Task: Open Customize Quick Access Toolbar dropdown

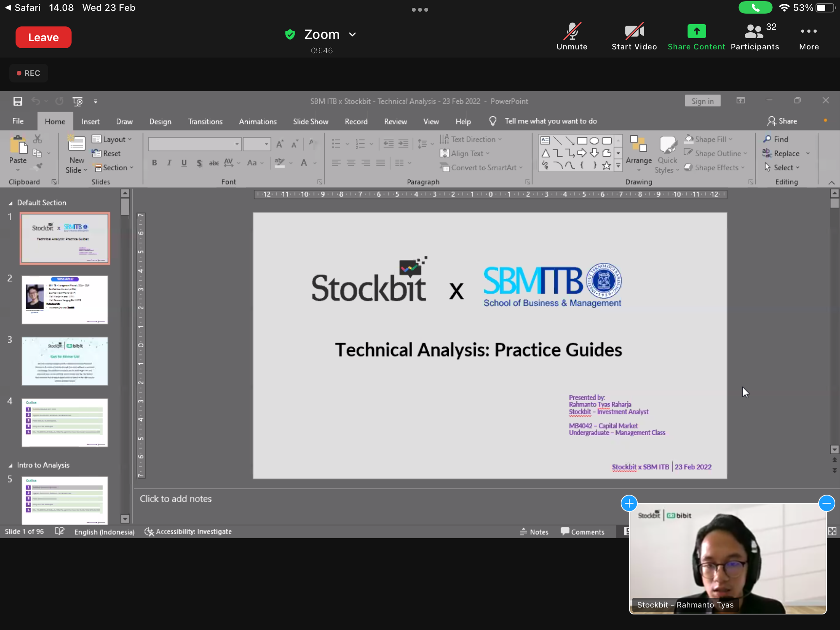Action: pos(95,101)
